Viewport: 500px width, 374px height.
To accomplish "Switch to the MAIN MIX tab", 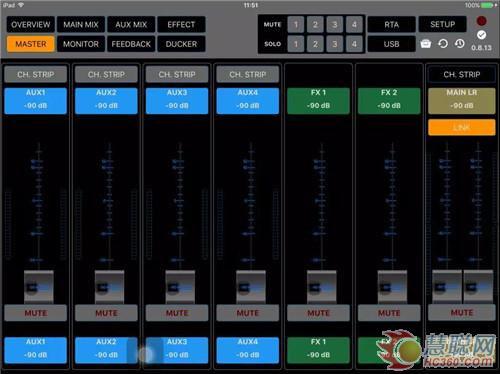I will (81, 24).
